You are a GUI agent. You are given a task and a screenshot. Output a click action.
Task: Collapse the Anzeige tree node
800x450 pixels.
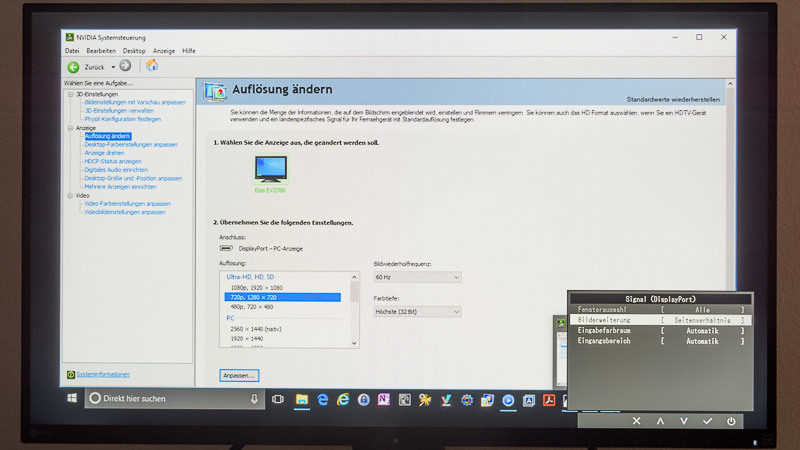pyautogui.click(x=70, y=128)
